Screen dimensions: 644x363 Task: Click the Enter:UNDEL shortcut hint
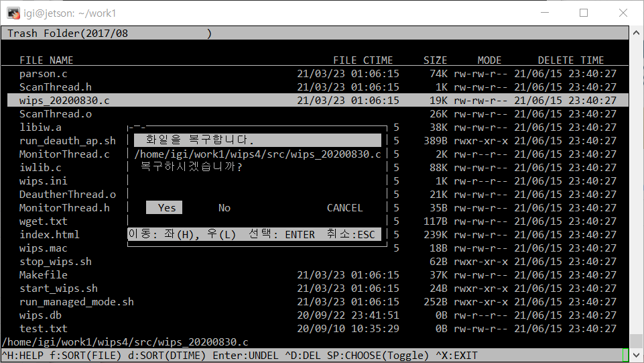coord(245,356)
